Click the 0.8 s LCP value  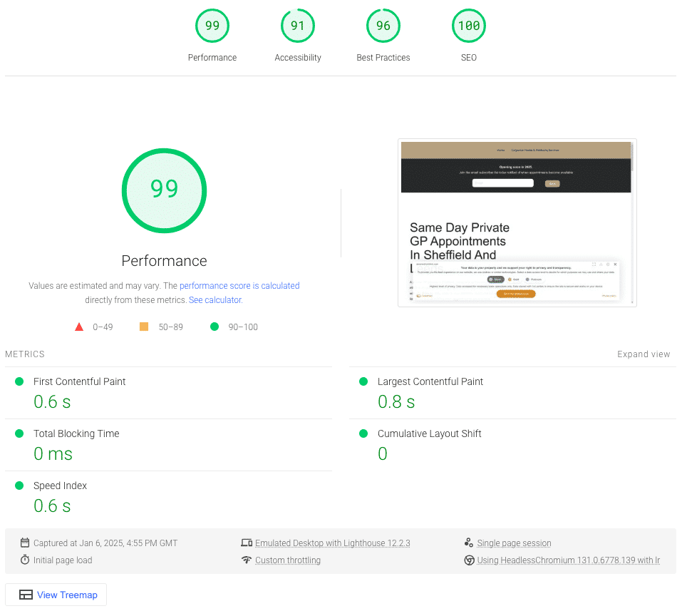pyautogui.click(x=396, y=401)
